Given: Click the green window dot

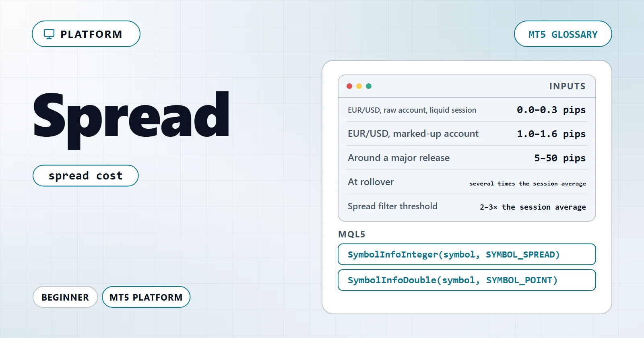Looking at the screenshot, I should pyautogui.click(x=369, y=86).
